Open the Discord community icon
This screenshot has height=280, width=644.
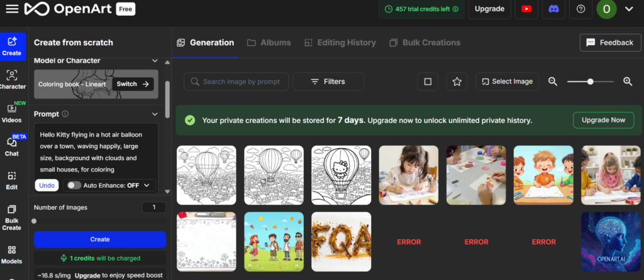[x=553, y=9]
